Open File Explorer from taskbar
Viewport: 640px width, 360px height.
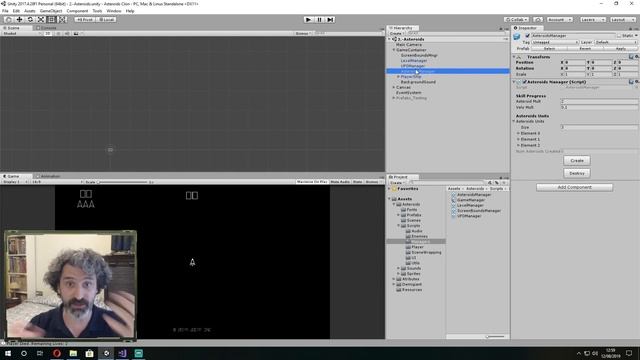tap(73, 353)
